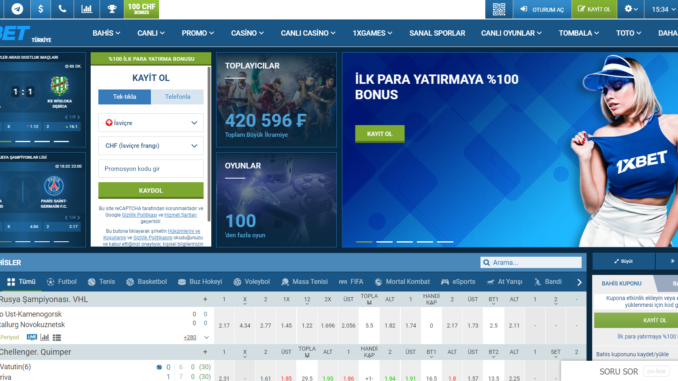Click the search magnifier icon
Image resolution: width=678 pixels, height=381 pixels.
point(486,263)
